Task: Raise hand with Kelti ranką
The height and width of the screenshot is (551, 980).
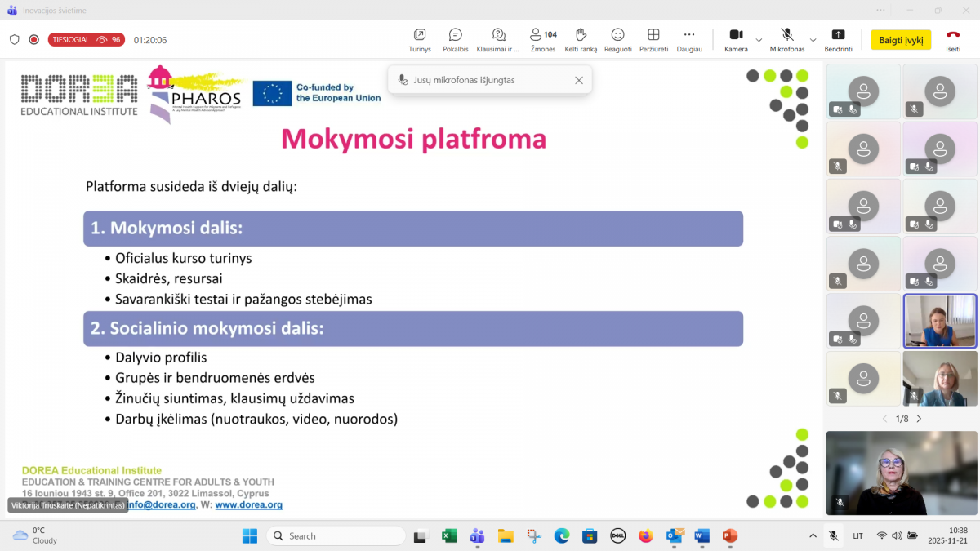Action: click(x=581, y=39)
